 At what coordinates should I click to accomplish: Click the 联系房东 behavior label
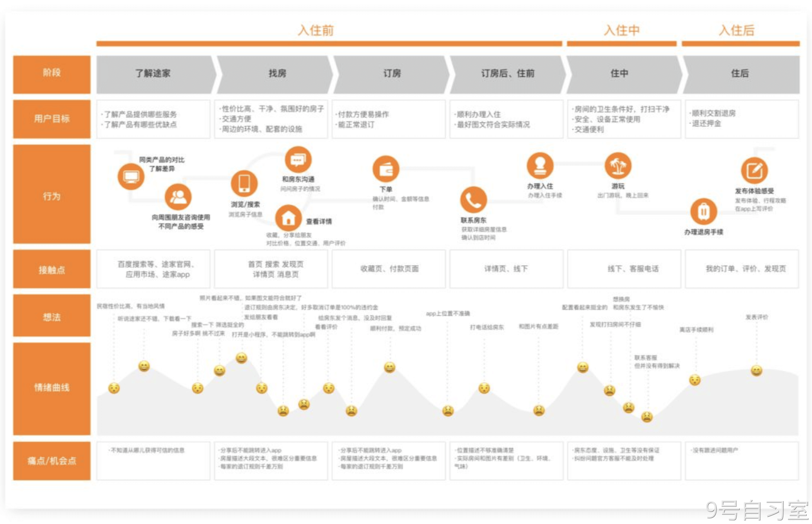coord(473,220)
